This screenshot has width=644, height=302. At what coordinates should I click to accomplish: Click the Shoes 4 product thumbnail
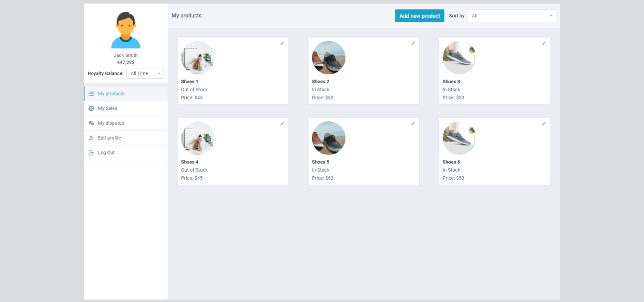pyautogui.click(x=198, y=138)
